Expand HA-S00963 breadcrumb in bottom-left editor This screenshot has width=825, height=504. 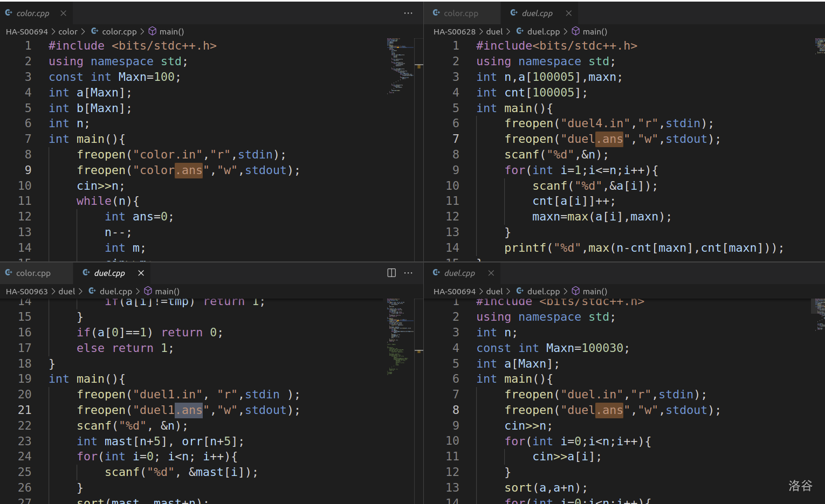pos(26,291)
